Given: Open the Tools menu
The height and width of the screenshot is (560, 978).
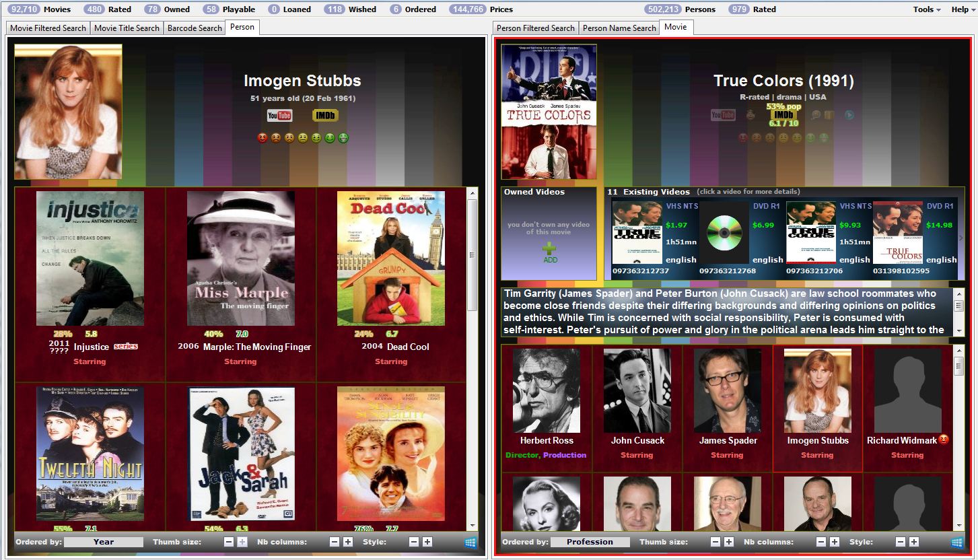Looking at the screenshot, I should click(x=927, y=9).
